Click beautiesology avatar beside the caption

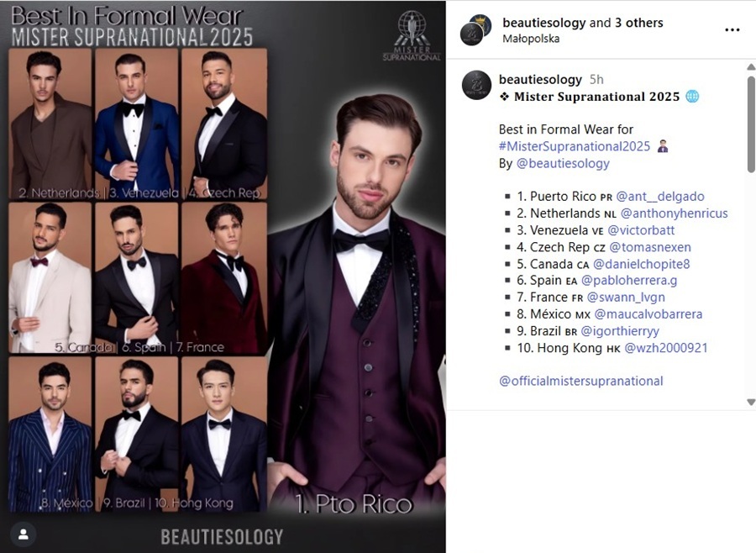point(476,86)
